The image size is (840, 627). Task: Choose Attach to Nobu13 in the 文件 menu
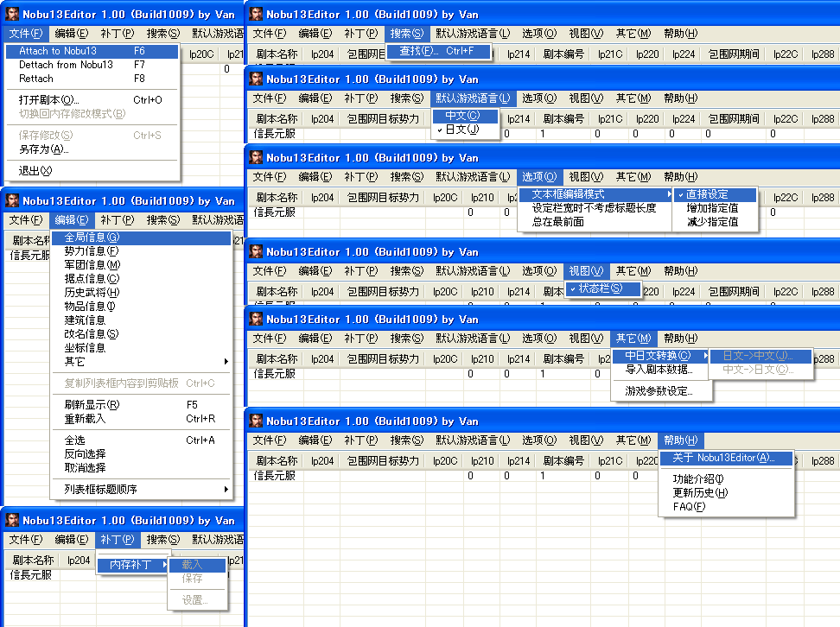coord(92,51)
